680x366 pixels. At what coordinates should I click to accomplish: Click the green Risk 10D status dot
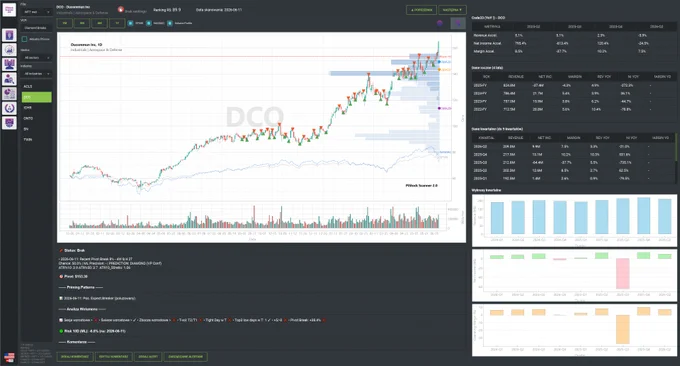pyautogui.click(x=61, y=331)
